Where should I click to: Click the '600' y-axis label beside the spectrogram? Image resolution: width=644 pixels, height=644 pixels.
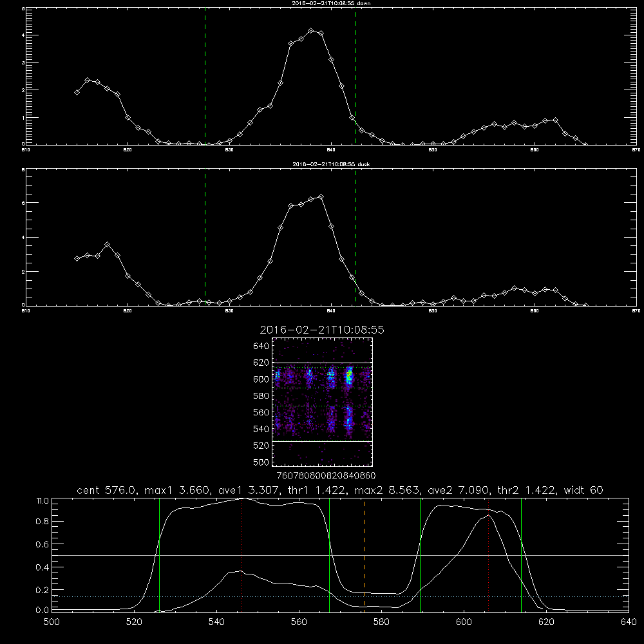click(x=261, y=379)
